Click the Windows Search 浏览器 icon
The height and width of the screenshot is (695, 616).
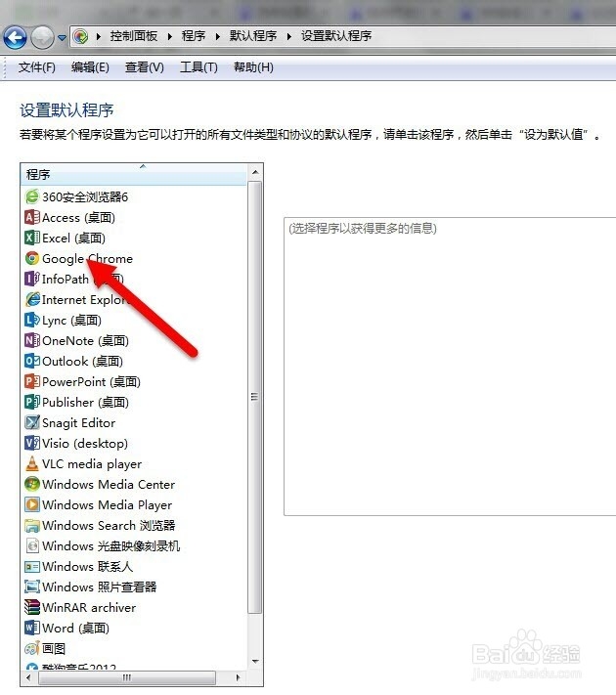pyautogui.click(x=32, y=525)
